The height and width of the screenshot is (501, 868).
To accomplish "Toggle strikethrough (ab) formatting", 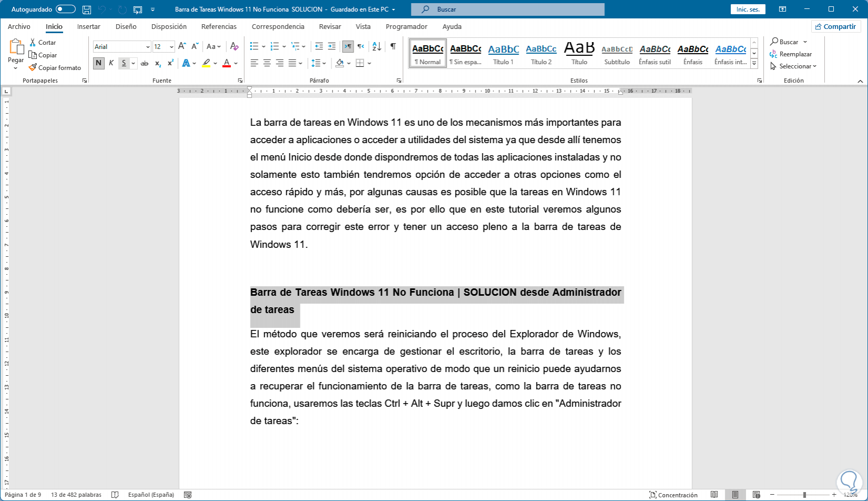I will (x=145, y=63).
